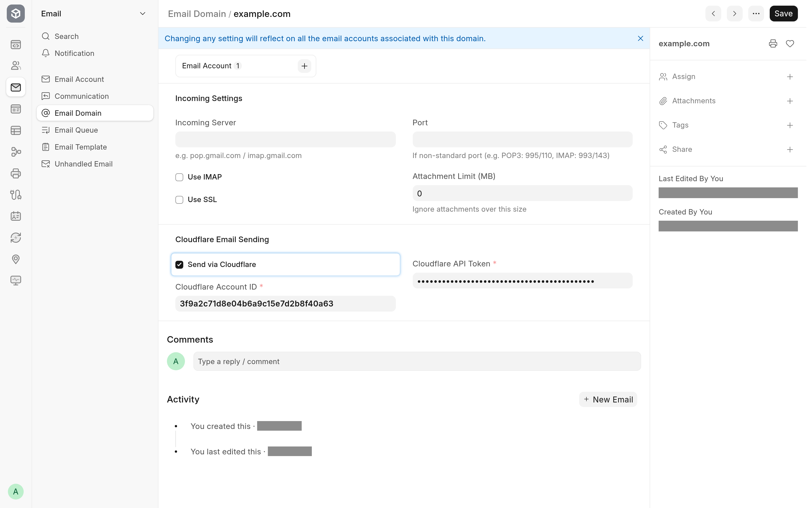Click the New Email button
This screenshot has width=812, height=508.
(x=608, y=399)
